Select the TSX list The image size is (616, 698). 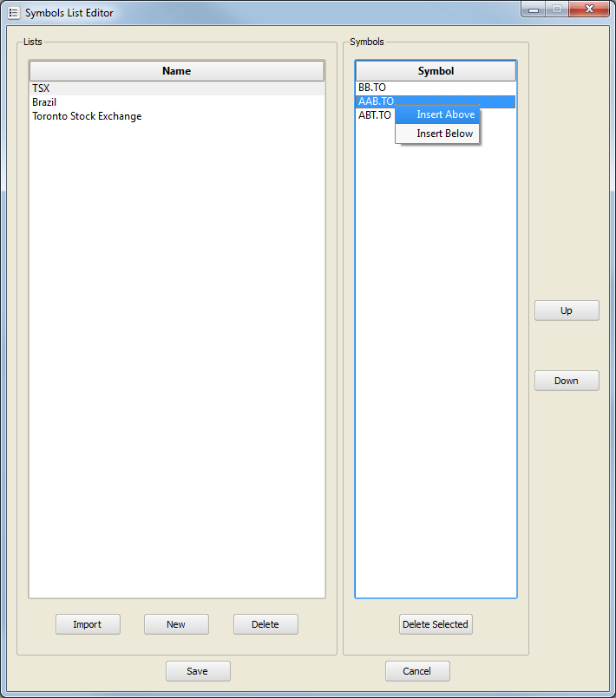coord(42,88)
